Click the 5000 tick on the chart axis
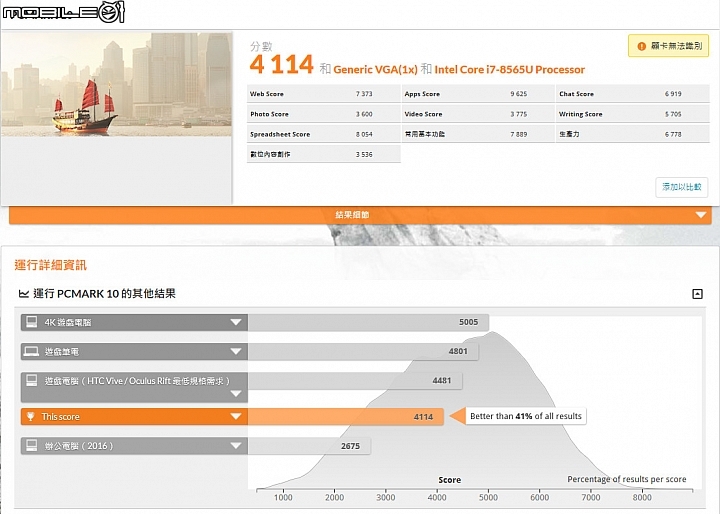This screenshot has width=720, height=514. [x=488, y=497]
